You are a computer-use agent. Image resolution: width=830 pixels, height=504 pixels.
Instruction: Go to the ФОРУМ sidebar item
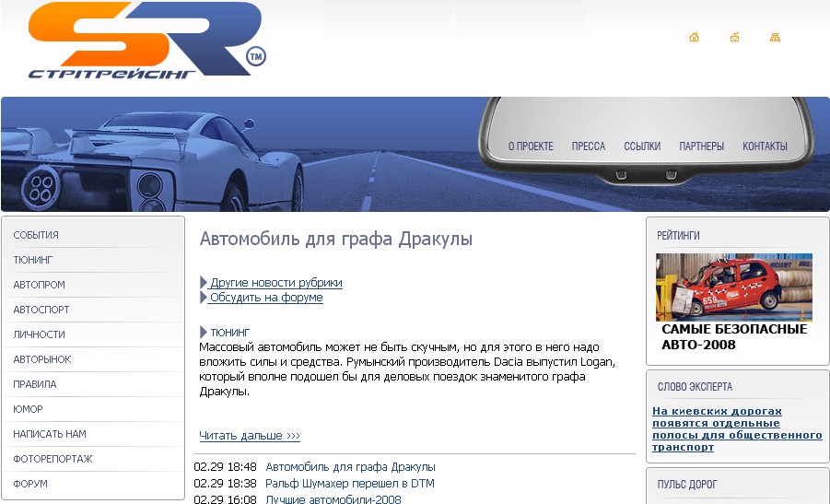coord(30,484)
